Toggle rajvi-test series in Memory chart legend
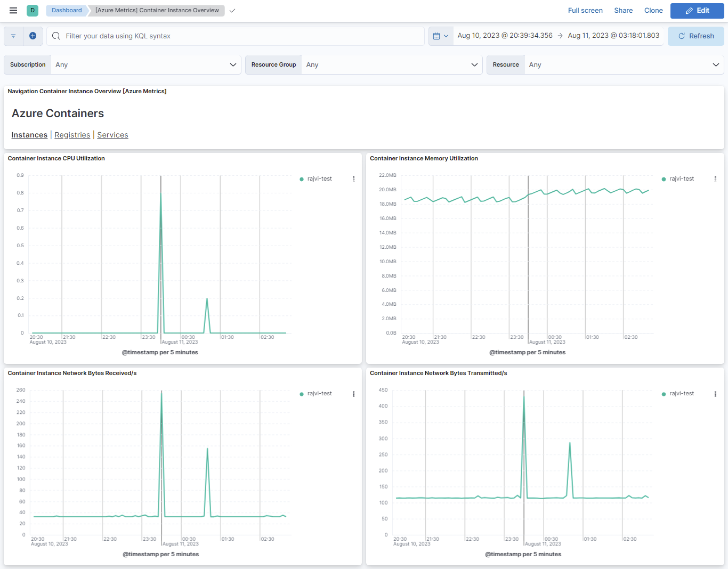 (681, 179)
